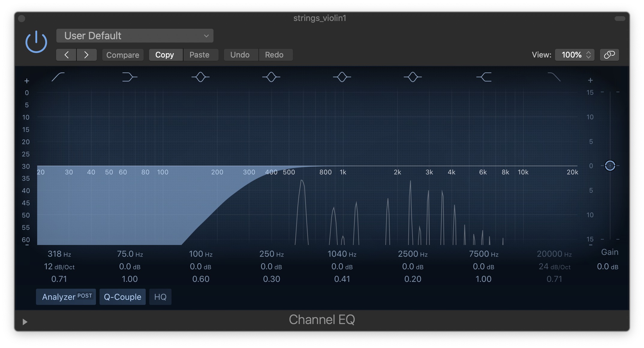The image size is (644, 348).
Task: Click the Paste button
Action: click(199, 55)
